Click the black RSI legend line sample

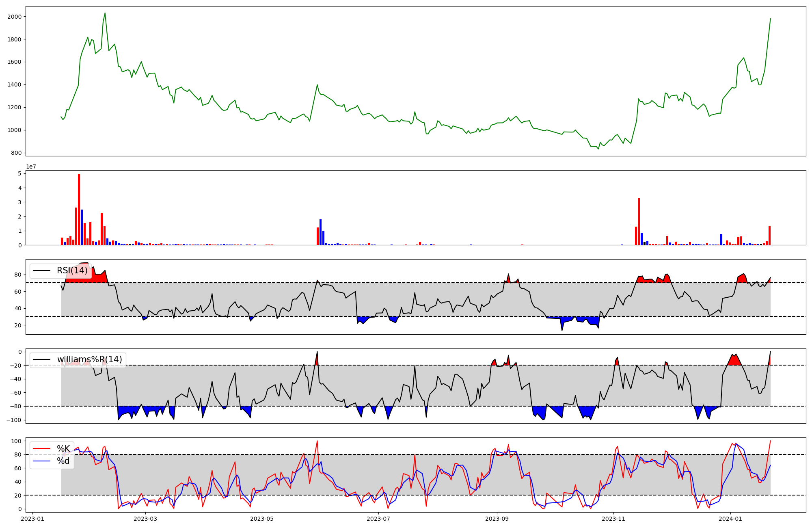41,270
